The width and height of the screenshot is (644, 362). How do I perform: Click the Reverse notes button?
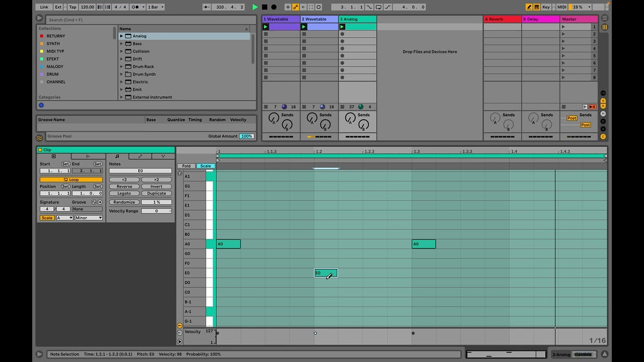[124, 187]
